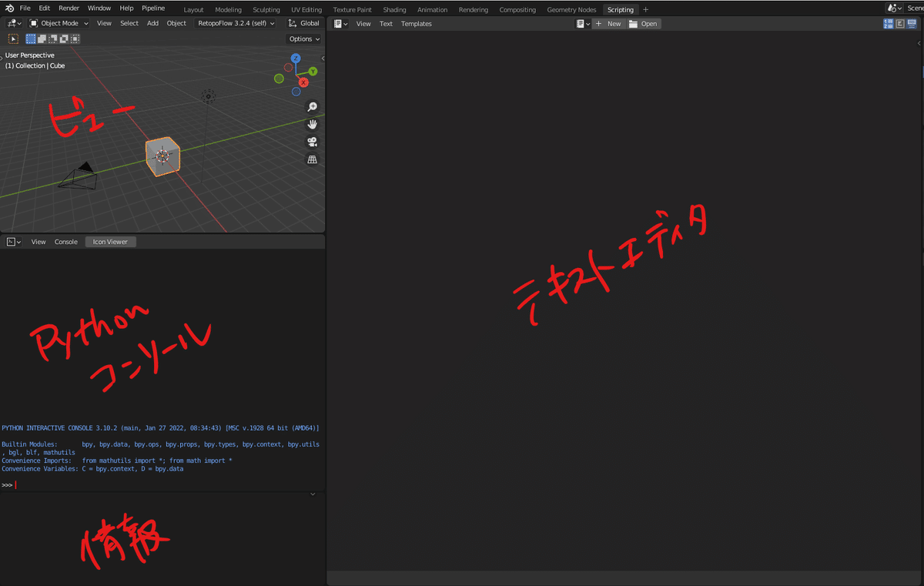Screen dimensions: 924x586
Task: Select the camera object in the viewport
Action: click(79, 176)
